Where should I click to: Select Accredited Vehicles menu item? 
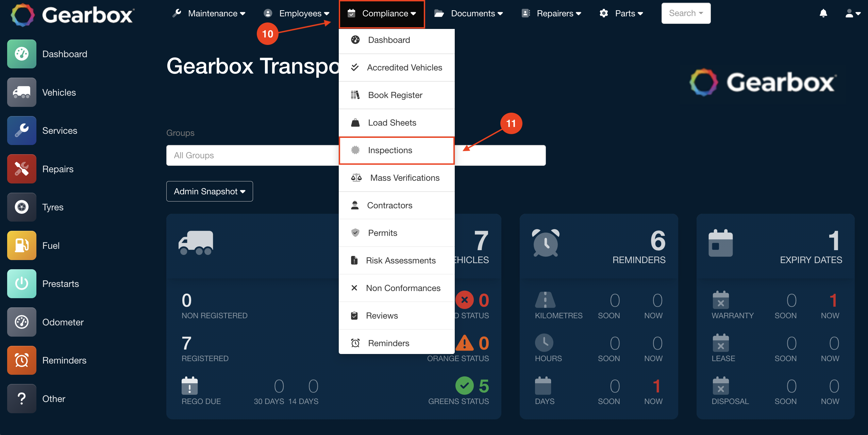coord(397,67)
